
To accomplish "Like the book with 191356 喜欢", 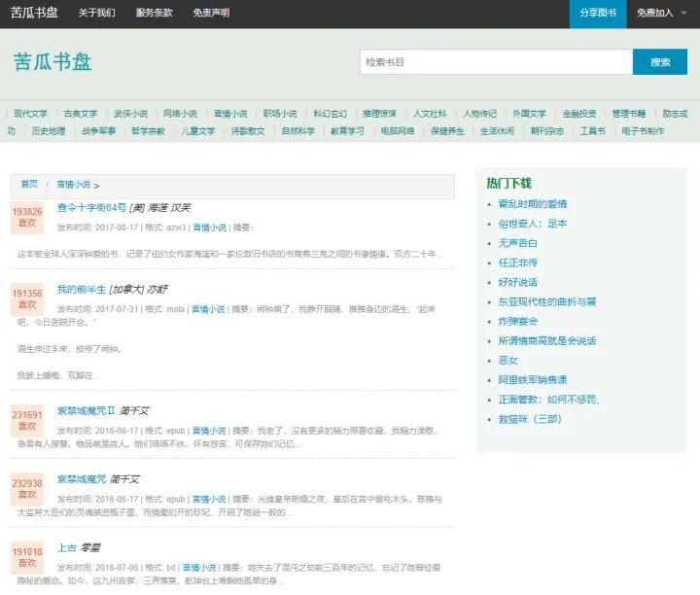I will click(x=27, y=299).
